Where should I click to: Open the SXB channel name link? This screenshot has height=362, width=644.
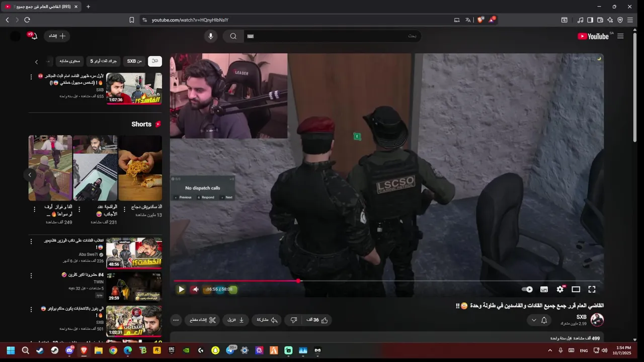[x=581, y=317]
